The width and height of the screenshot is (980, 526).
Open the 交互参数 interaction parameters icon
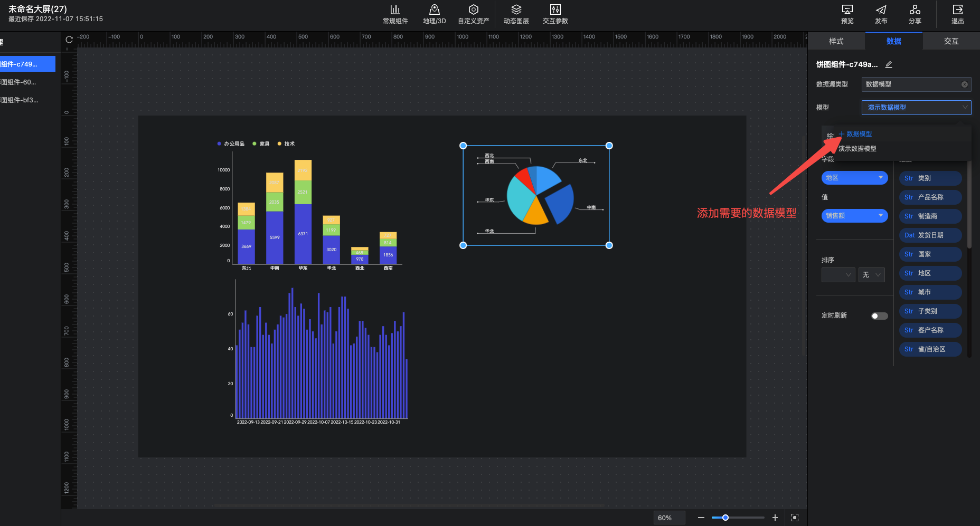click(555, 10)
